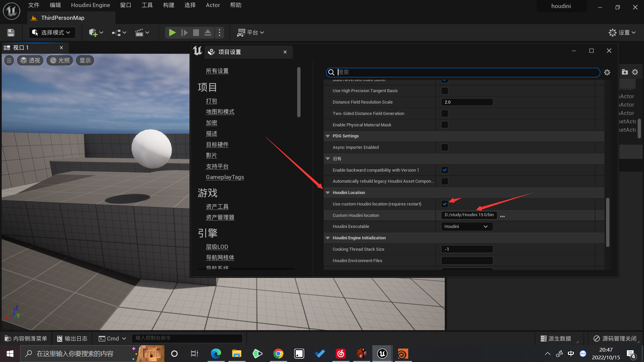
Task: Click the eject button in toolbar
Action: 208,33
